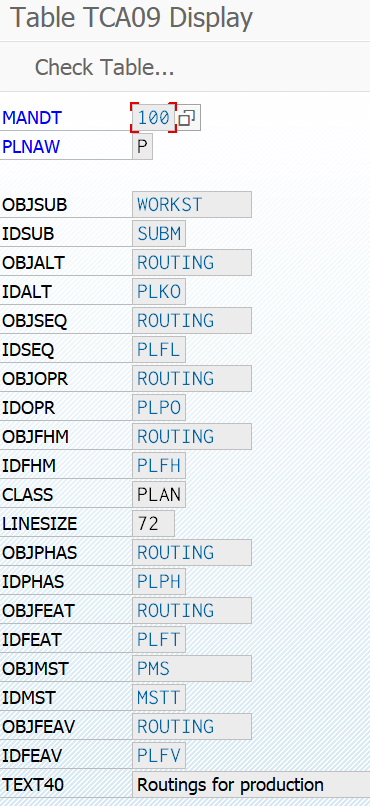Click the value help icon next to MANDT

[x=188, y=118]
